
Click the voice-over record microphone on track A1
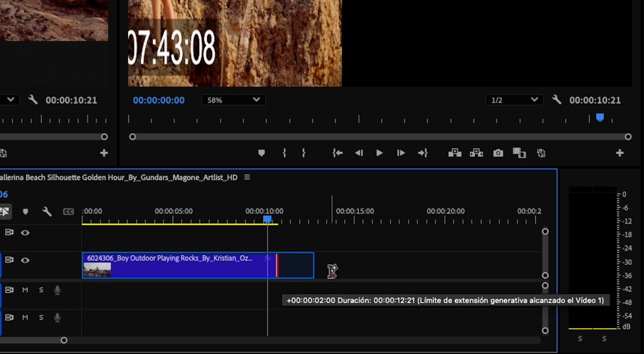(57, 290)
